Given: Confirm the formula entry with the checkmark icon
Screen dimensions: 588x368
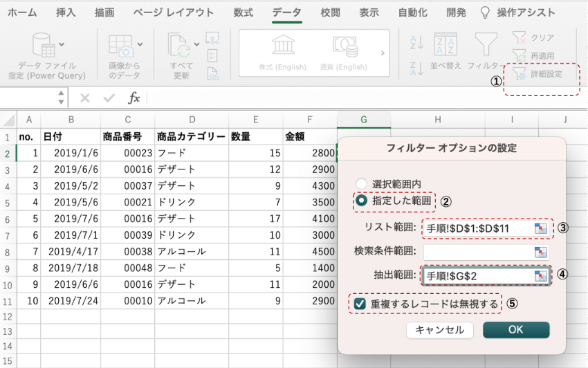Looking at the screenshot, I should (109, 98).
